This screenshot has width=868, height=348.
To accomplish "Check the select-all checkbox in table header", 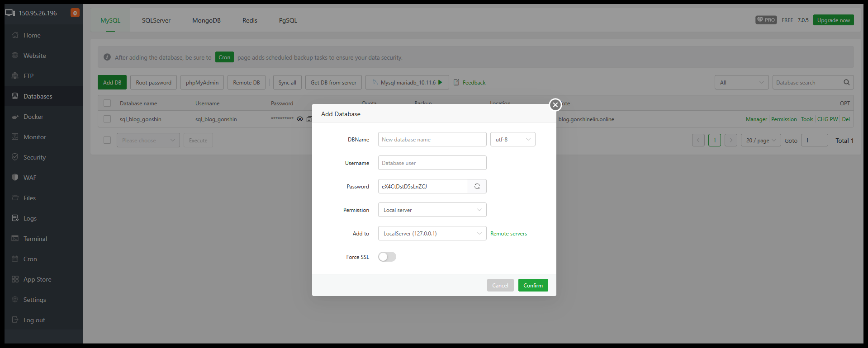I will [x=107, y=103].
